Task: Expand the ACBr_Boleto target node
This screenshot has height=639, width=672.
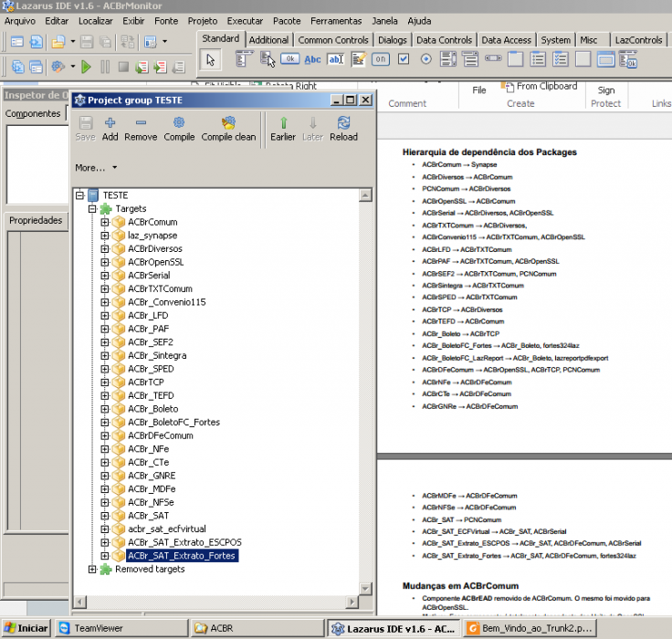Action: (105, 409)
